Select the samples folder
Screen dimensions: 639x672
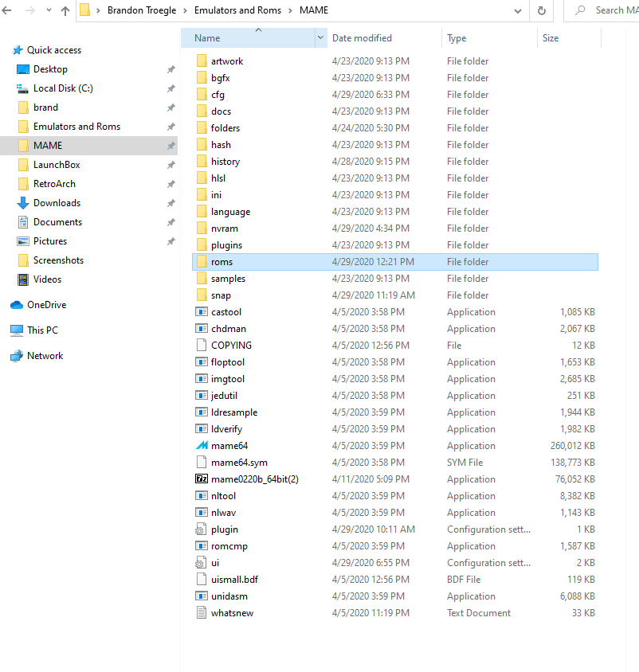pos(228,279)
